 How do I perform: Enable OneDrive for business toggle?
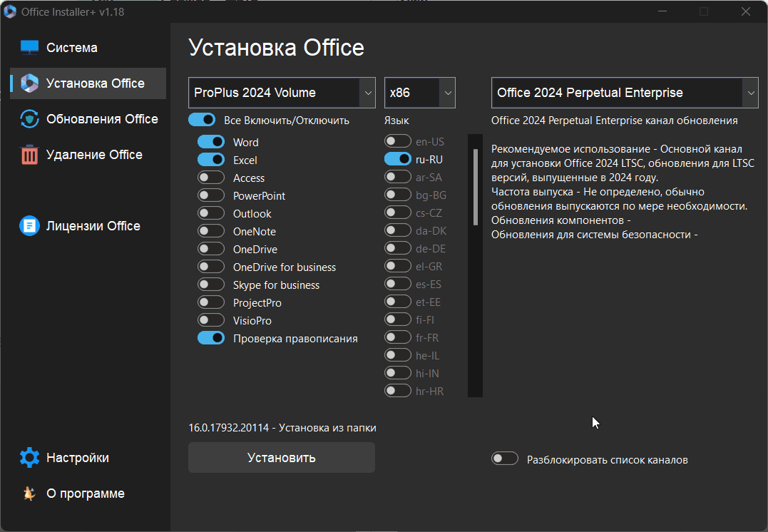(211, 267)
